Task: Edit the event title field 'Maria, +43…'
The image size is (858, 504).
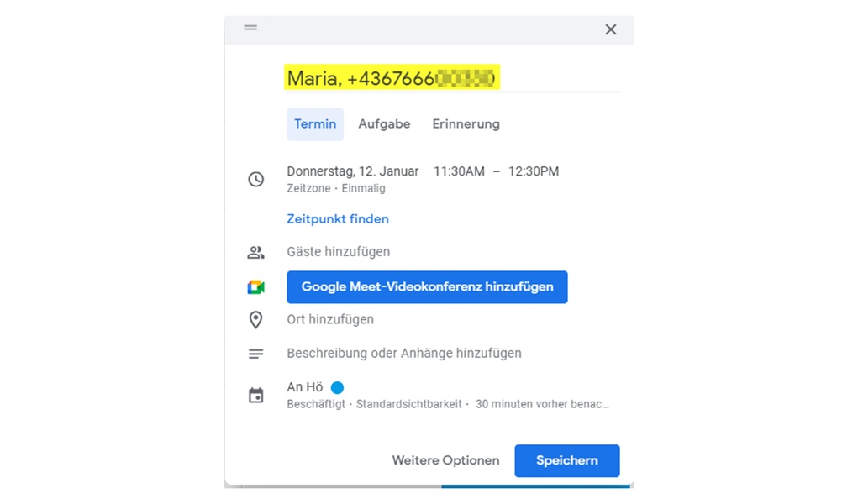Action: (x=453, y=78)
